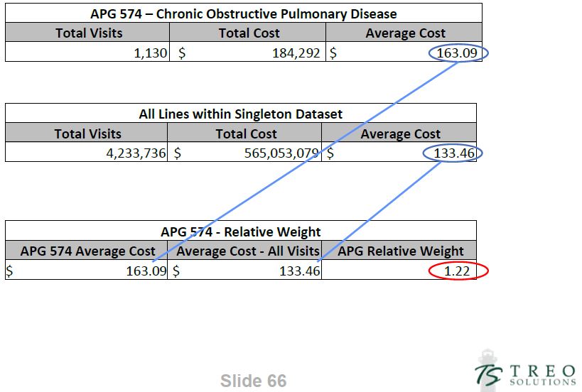Select the 184,292 total cost cell
Screen dimensions: 582x392
click(296, 53)
